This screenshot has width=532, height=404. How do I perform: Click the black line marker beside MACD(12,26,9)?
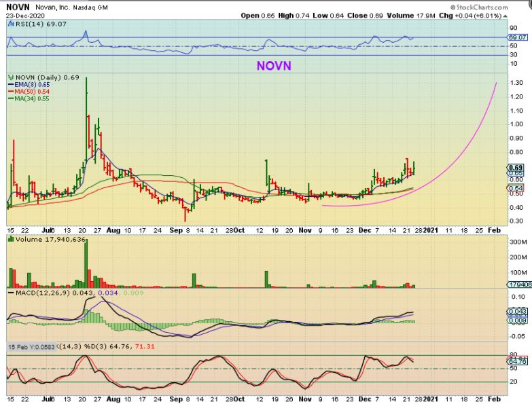point(11,293)
